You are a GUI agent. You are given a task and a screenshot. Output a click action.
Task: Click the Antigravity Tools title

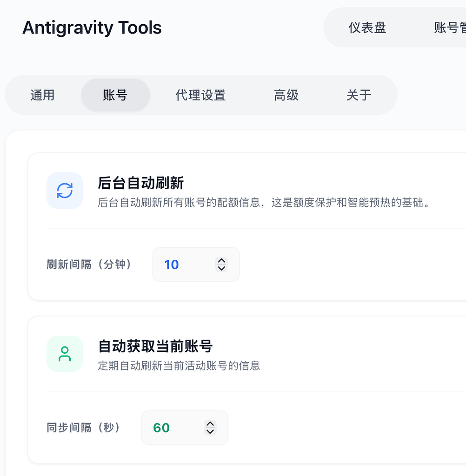pyautogui.click(x=92, y=27)
